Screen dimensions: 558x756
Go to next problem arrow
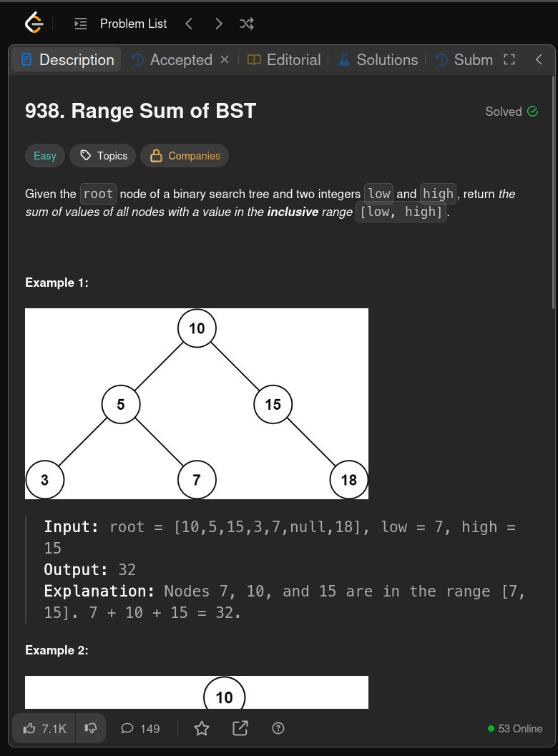point(218,24)
